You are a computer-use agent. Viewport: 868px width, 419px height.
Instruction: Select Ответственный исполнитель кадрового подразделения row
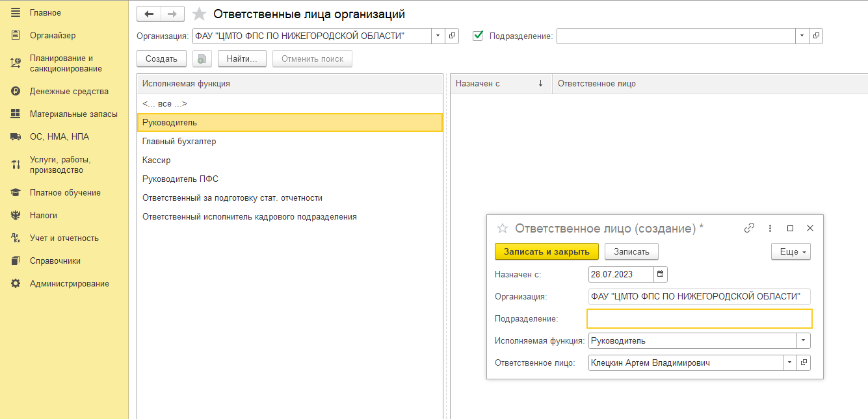(290, 216)
